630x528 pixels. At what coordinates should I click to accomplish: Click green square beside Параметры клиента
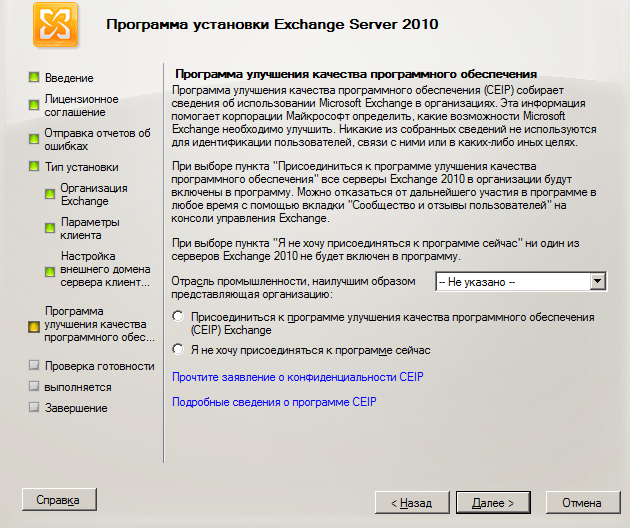[50, 228]
